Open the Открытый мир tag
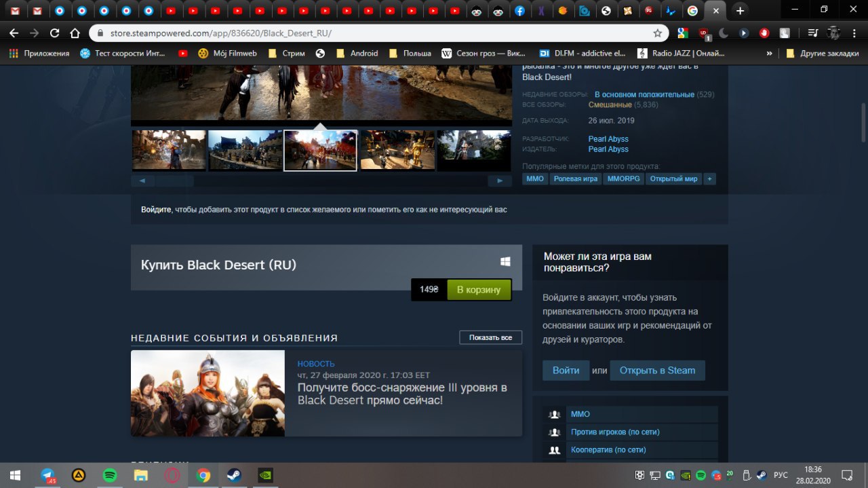Screen dimensions: 868x488 click(x=674, y=179)
